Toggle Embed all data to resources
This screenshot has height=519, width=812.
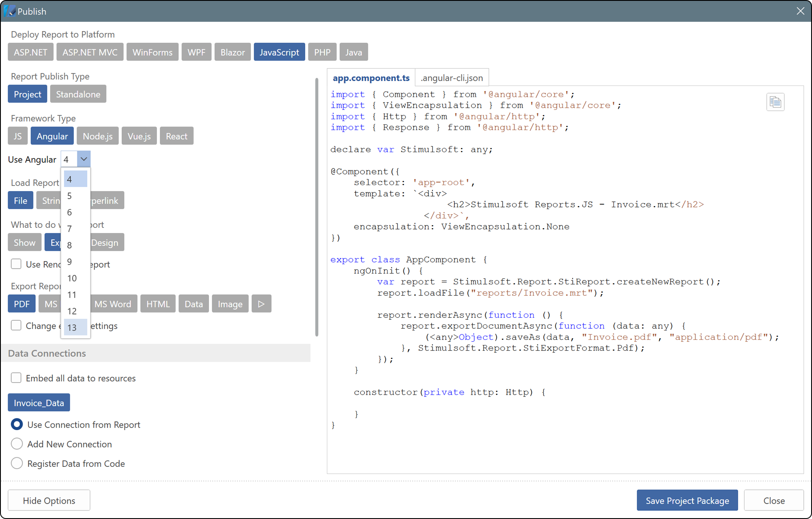16,378
